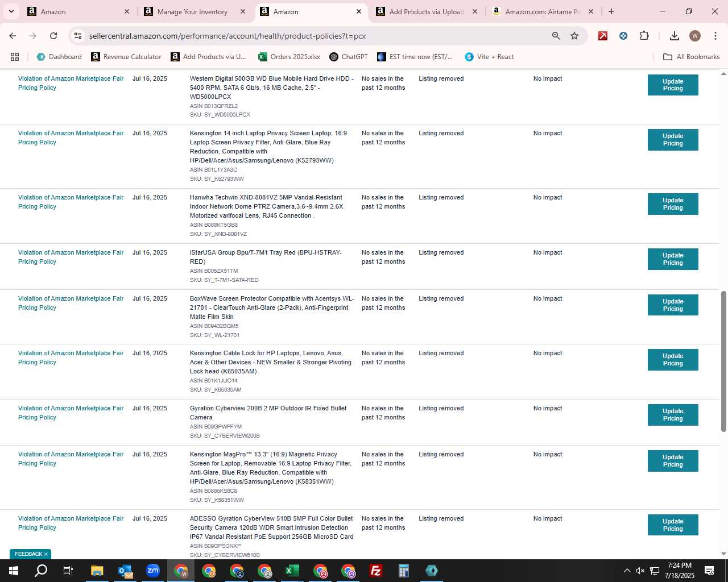728x582 pixels.
Task: Open the Downloads icon in Chrome toolbar
Action: [x=675, y=36]
